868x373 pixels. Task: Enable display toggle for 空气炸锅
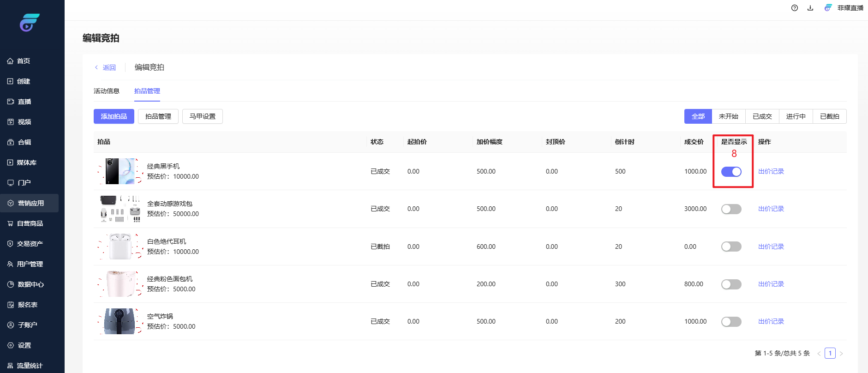(731, 322)
